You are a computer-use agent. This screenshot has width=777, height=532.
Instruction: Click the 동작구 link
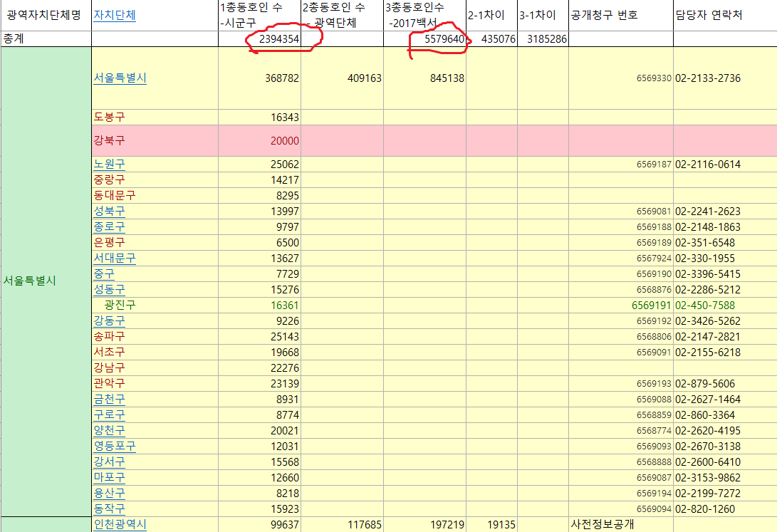(109, 509)
